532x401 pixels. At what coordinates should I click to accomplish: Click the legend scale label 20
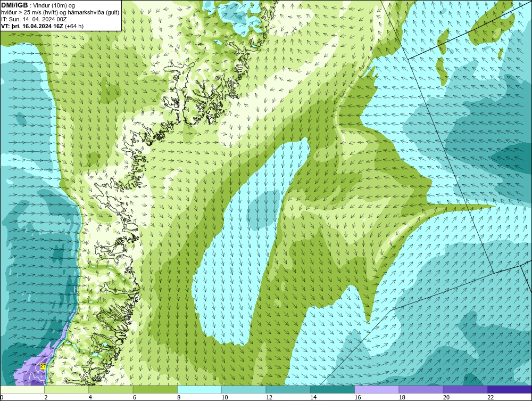pos(446,397)
